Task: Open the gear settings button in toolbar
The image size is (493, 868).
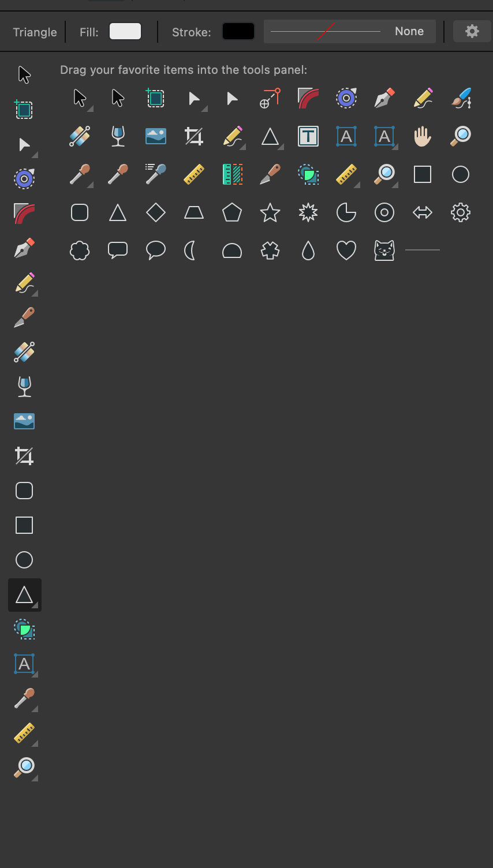Action: [472, 31]
